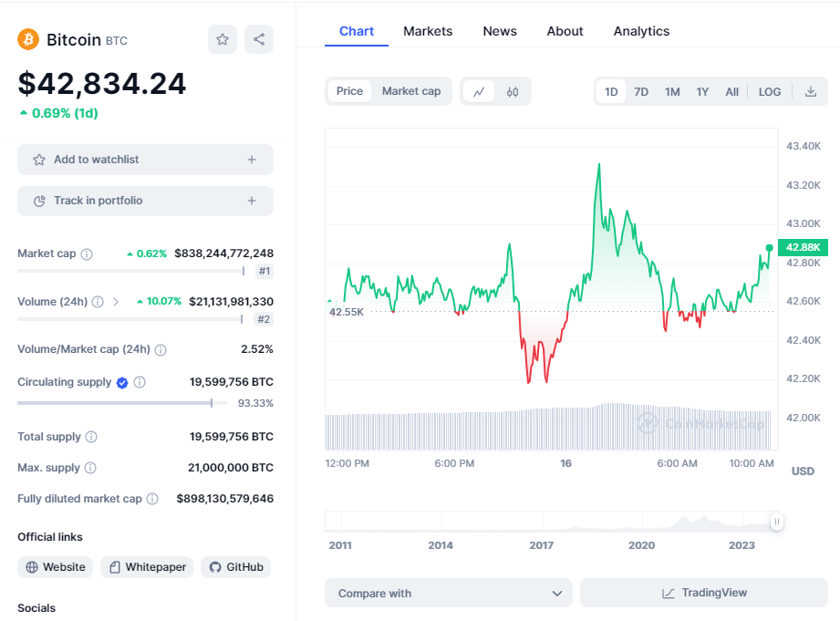Click the star icon in Add to watchlist
The image size is (840, 621).
coord(39,160)
